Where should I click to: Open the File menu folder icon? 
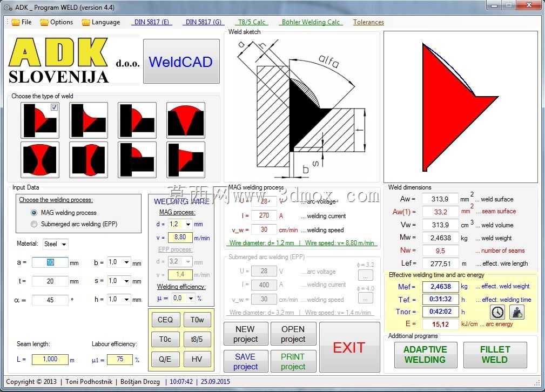(16, 22)
